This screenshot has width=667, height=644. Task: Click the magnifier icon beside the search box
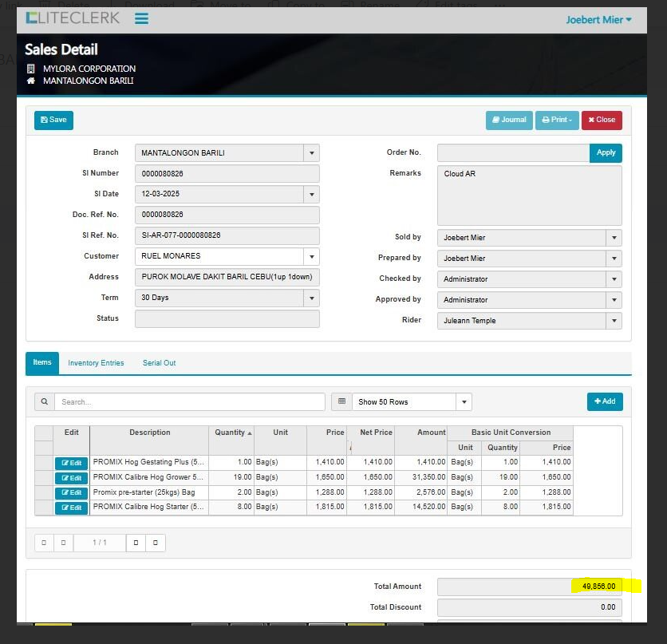coord(44,401)
